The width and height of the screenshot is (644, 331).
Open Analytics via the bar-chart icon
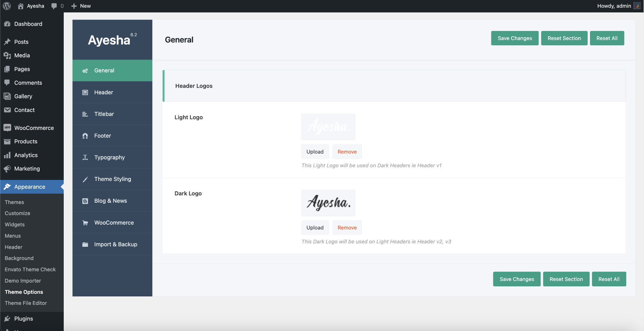click(7, 155)
